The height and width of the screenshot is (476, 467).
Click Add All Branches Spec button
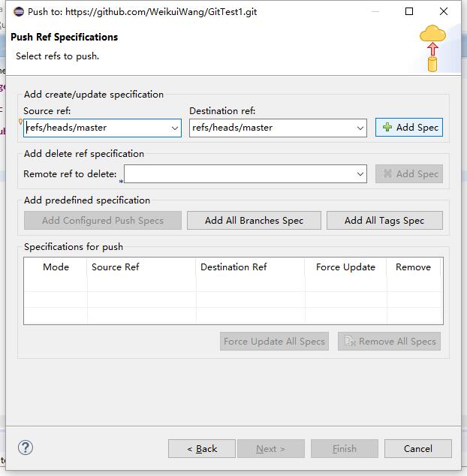(x=254, y=221)
